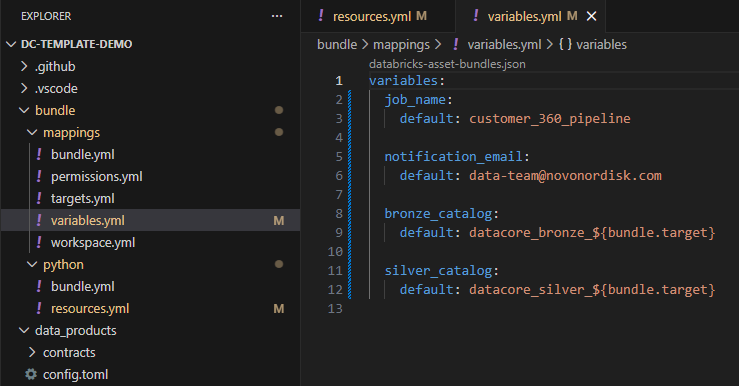Open the databricks-asset-bundles.json schema link

click(x=447, y=64)
